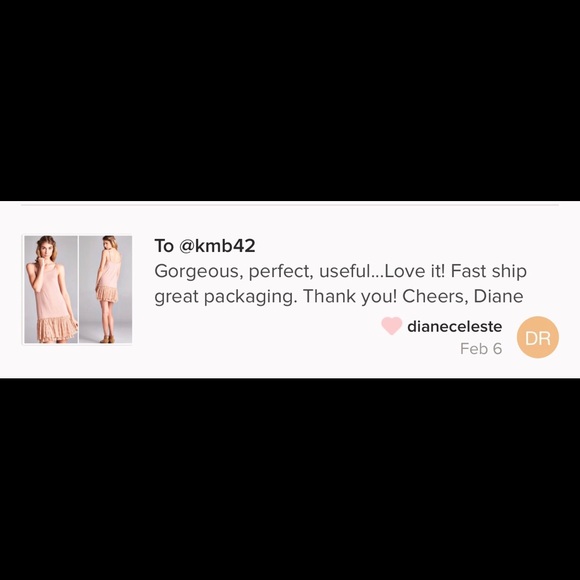
Task: Click the black area above the comment card
Action: (x=290, y=100)
